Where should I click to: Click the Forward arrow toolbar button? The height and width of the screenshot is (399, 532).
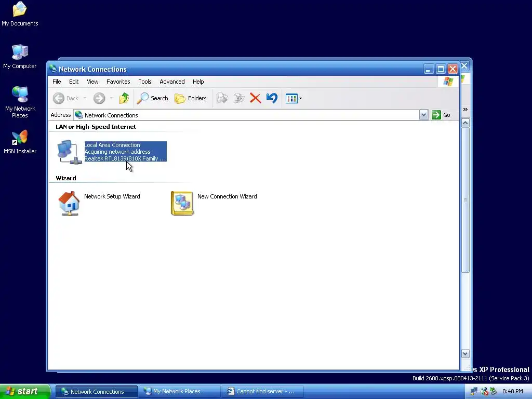(99, 98)
